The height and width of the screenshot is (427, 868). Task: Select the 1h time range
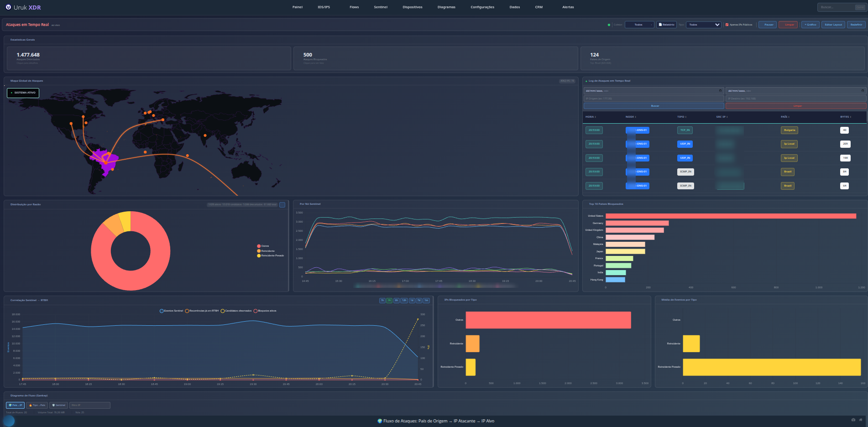(382, 301)
